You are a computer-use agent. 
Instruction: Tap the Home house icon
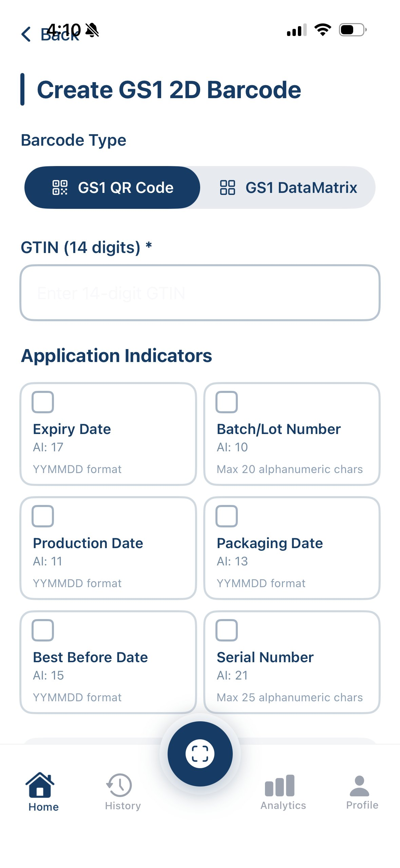point(40,784)
